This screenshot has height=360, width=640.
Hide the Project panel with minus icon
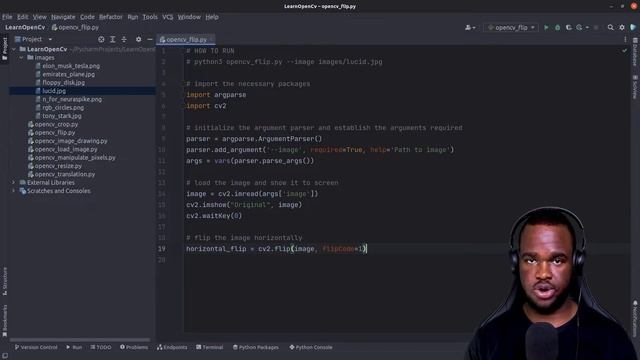[x=150, y=39]
